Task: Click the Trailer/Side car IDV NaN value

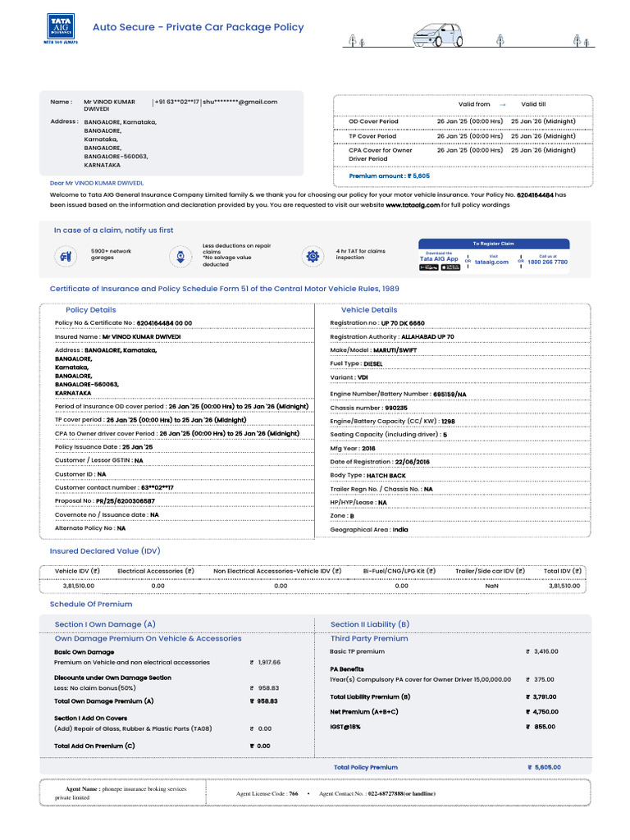Action: point(492,586)
